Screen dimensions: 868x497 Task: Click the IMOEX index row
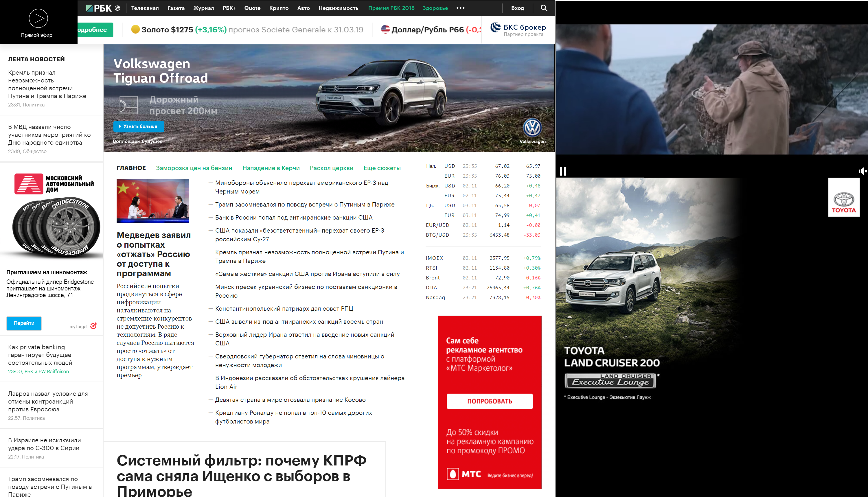click(483, 258)
